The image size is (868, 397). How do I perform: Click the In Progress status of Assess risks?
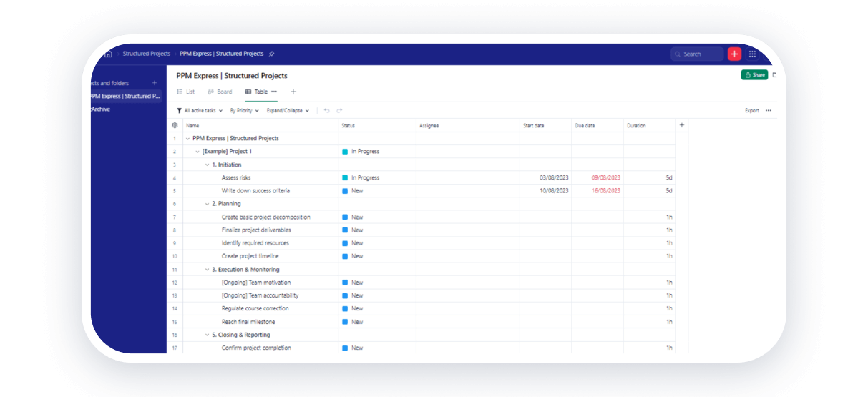click(365, 177)
